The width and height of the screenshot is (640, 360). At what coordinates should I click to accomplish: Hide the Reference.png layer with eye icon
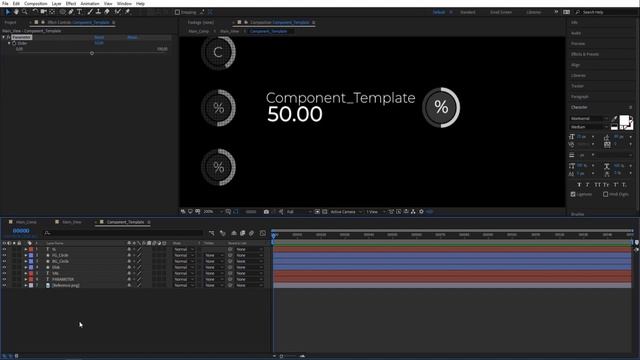pyautogui.click(x=4, y=285)
